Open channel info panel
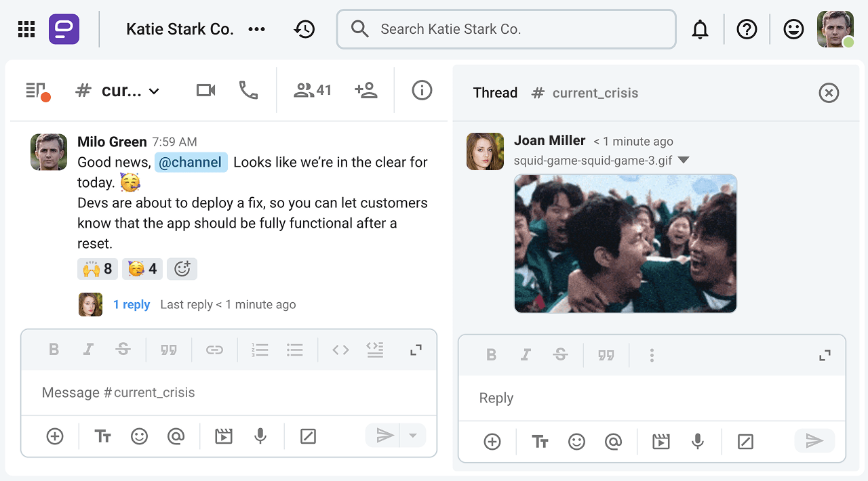868x481 pixels. (422, 90)
